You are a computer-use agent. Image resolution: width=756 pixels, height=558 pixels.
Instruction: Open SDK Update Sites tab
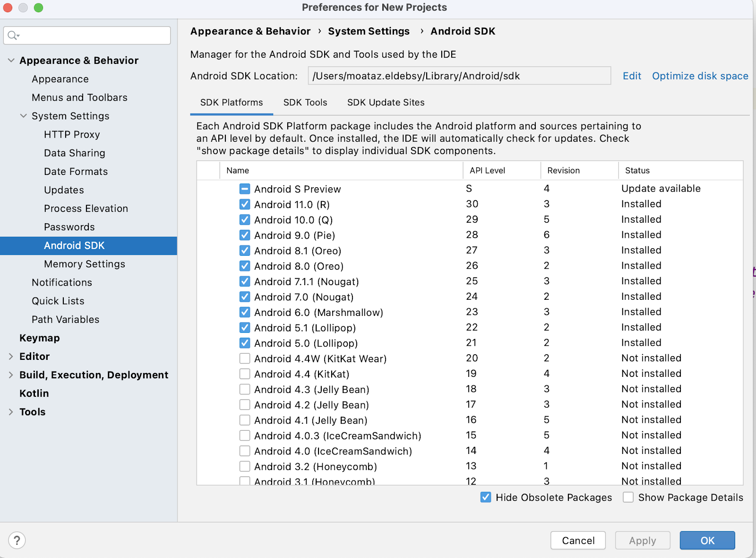coord(386,103)
